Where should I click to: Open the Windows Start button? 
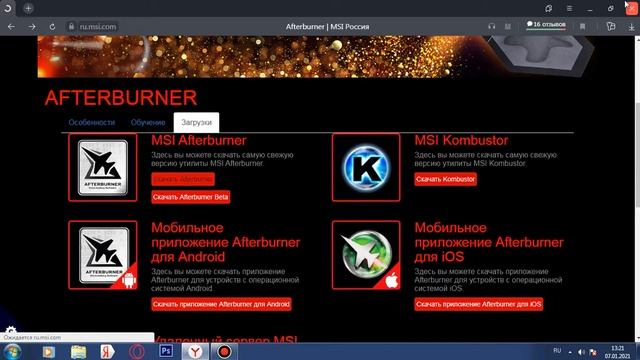(12, 352)
